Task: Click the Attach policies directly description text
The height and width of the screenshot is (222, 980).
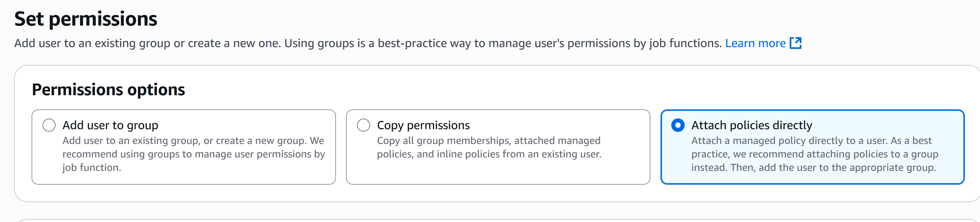Action: coord(814,154)
